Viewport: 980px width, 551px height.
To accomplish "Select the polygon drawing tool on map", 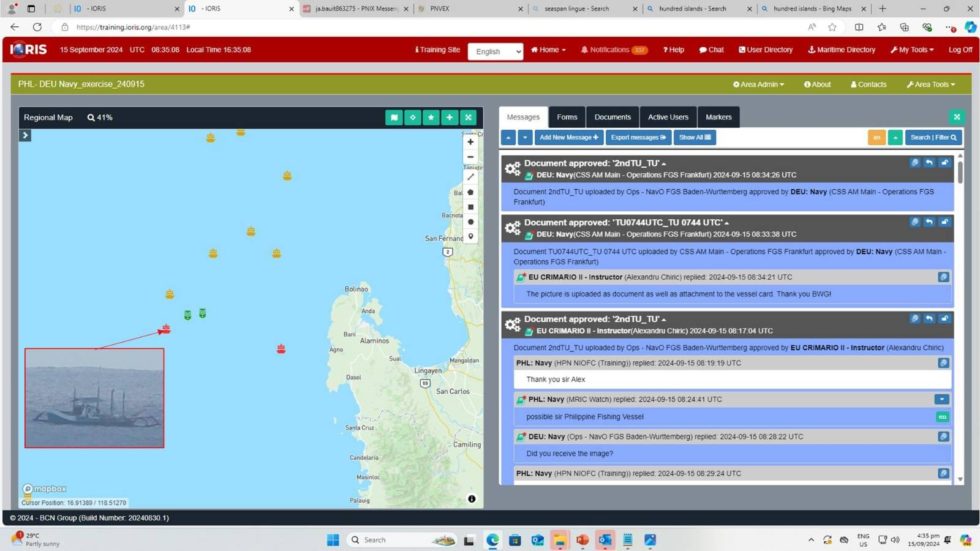I will tap(470, 192).
